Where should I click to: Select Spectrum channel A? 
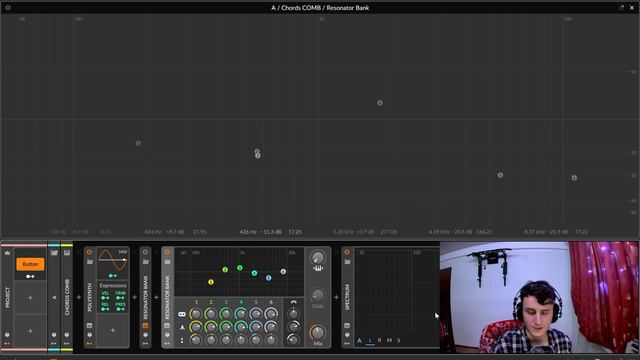click(x=359, y=340)
